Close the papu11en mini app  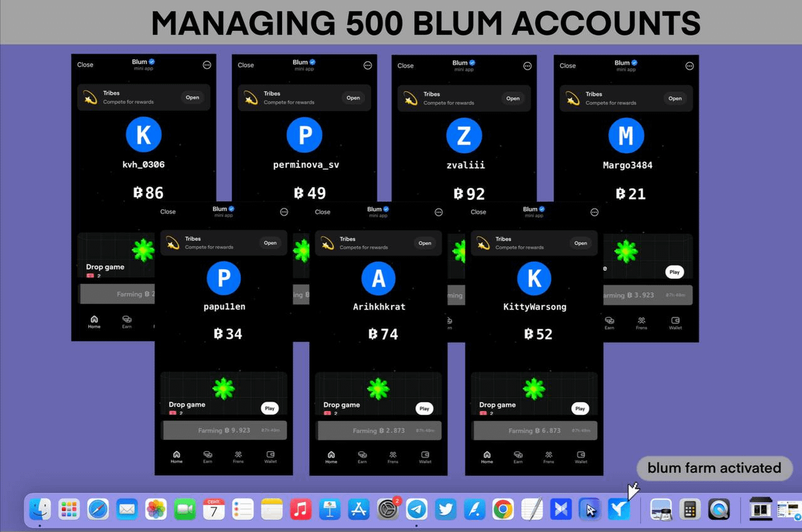[168, 211]
